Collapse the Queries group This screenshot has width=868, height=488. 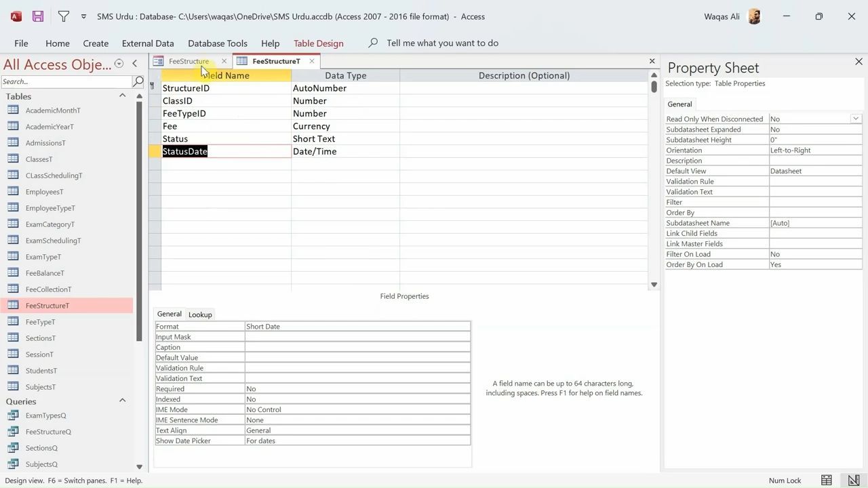[123, 401]
